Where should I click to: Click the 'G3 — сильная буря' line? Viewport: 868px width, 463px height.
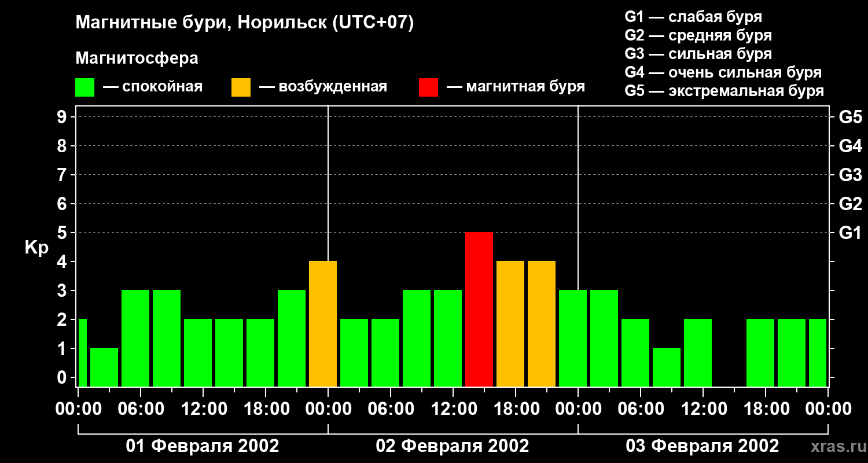(698, 54)
